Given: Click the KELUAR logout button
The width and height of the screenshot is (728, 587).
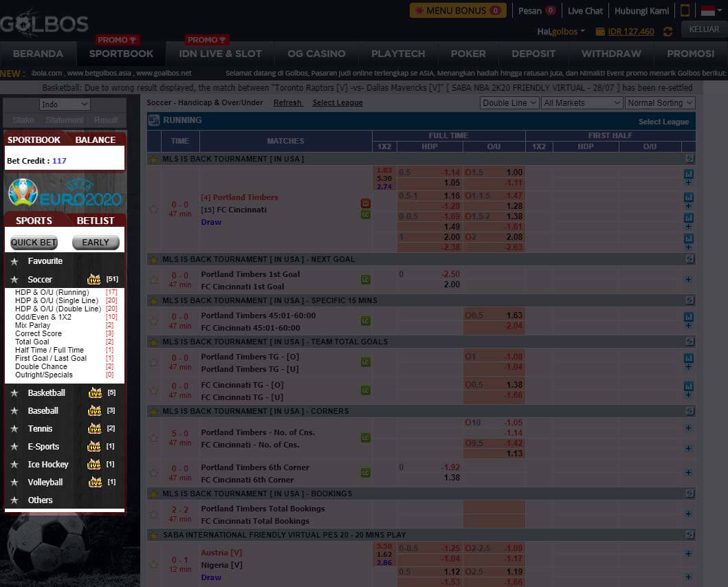Looking at the screenshot, I should pyautogui.click(x=704, y=30).
